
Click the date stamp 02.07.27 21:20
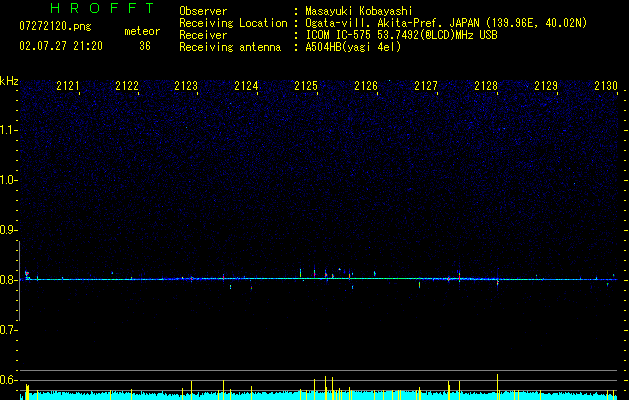coord(61,46)
